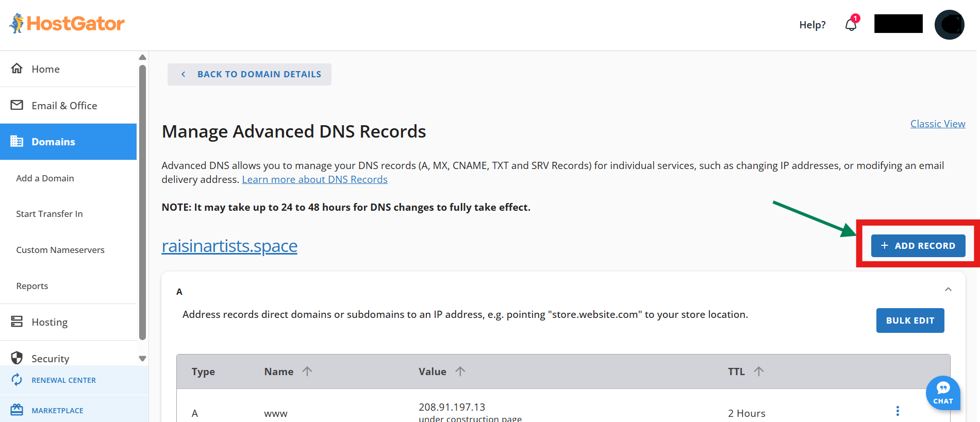The height and width of the screenshot is (422, 980).
Task: Open Email & Office menu item
Action: tap(69, 105)
